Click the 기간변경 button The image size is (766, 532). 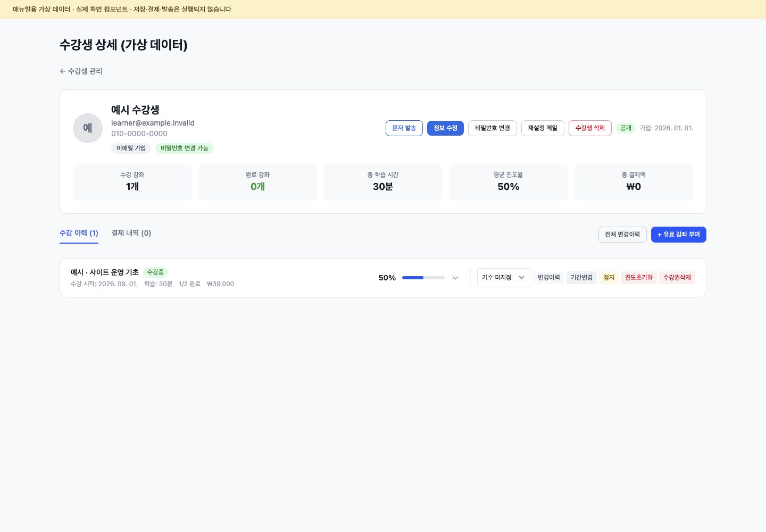click(581, 278)
